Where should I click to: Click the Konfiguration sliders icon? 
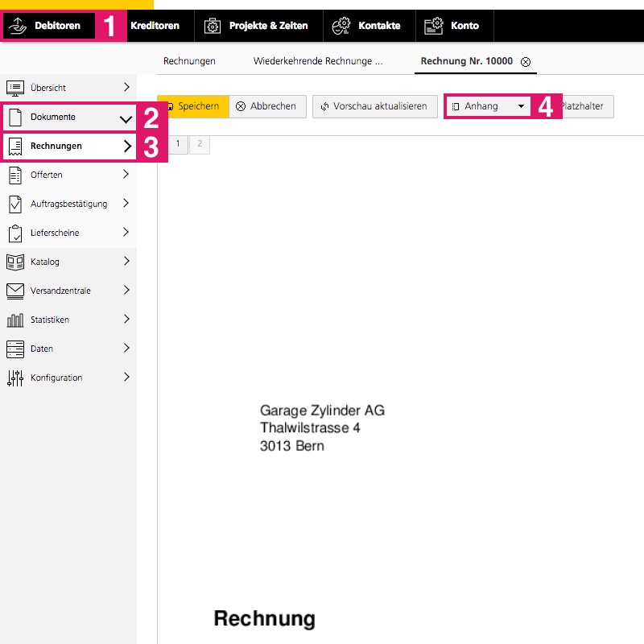click(x=14, y=378)
